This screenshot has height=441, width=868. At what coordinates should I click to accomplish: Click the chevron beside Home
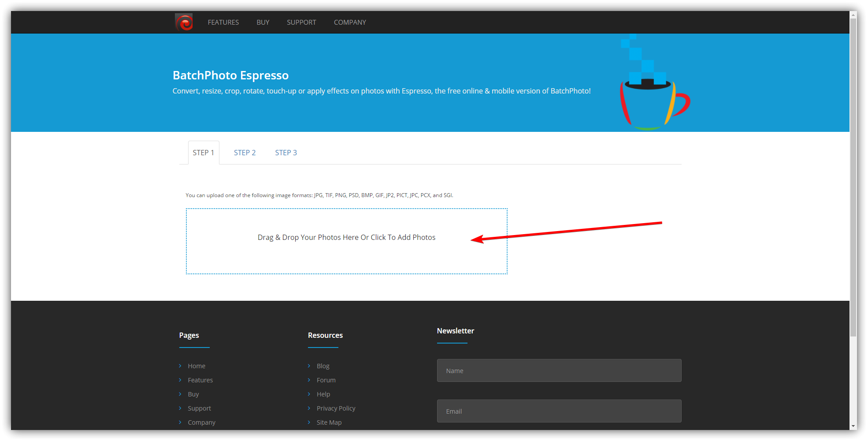[x=180, y=366]
